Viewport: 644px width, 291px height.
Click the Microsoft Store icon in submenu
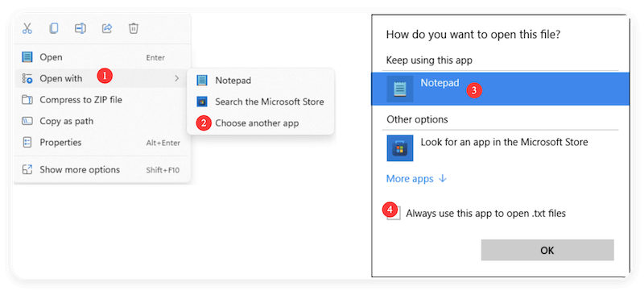pos(202,102)
